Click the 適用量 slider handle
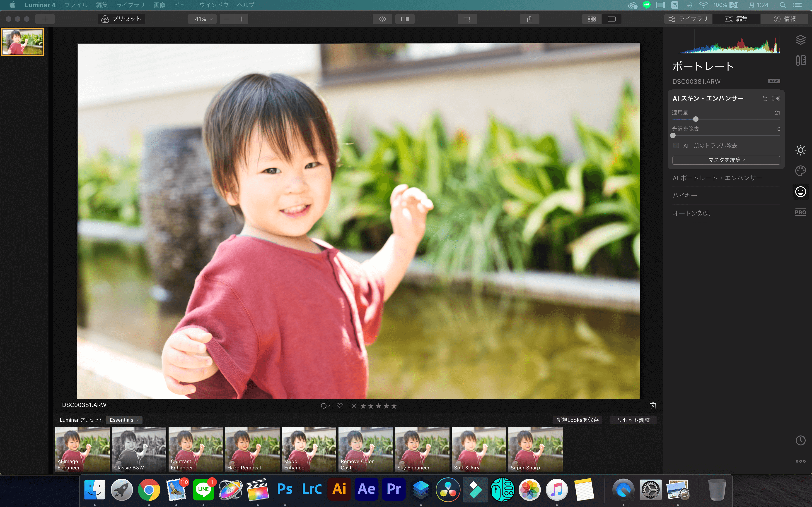The height and width of the screenshot is (507, 812). tap(696, 119)
